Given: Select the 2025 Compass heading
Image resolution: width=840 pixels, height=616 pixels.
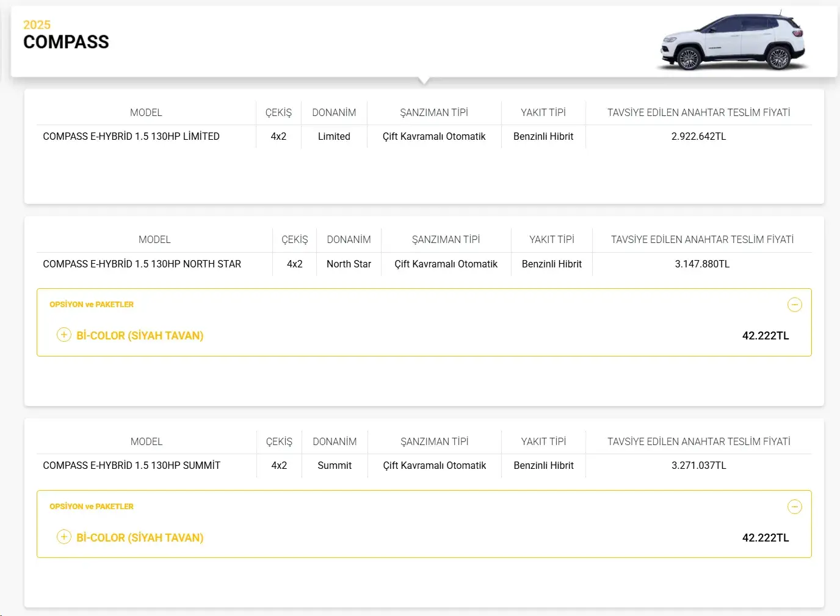Looking at the screenshot, I should pos(66,35).
